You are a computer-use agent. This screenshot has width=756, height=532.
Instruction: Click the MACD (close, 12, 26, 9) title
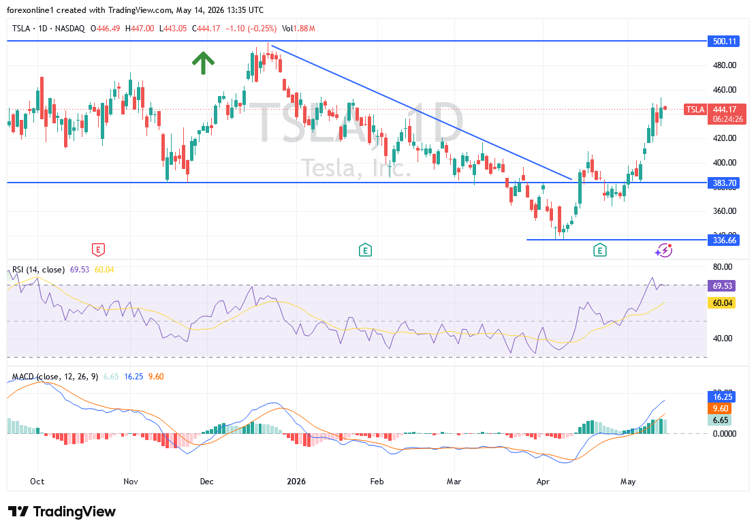(55, 377)
